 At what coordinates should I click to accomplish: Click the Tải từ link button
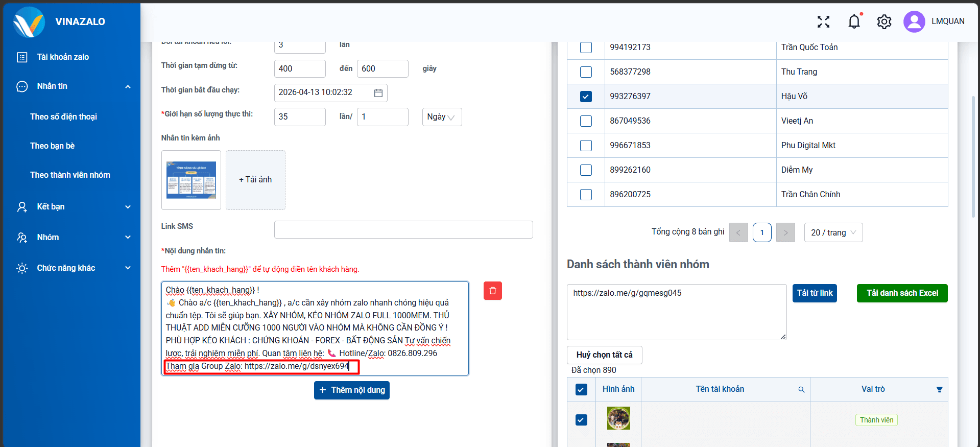point(815,293)
